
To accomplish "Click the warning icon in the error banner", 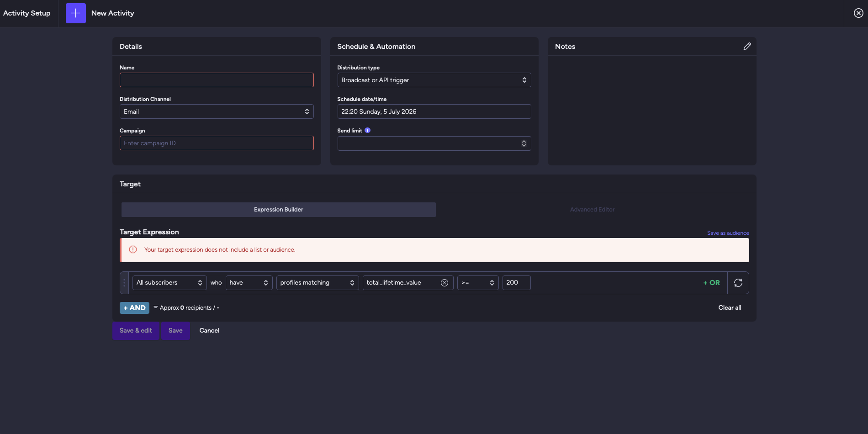I will coord(133,249).
